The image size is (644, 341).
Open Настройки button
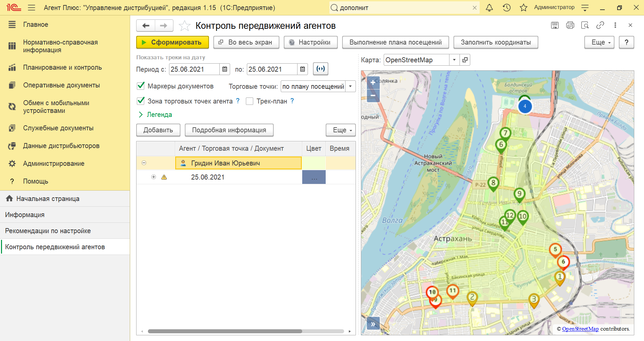click(311, 42)
